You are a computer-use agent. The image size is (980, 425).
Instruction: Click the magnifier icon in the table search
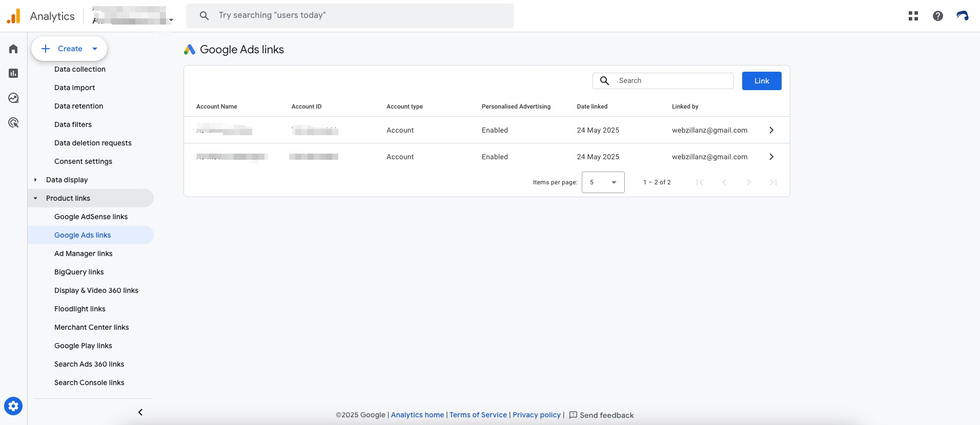click(605, 81)
